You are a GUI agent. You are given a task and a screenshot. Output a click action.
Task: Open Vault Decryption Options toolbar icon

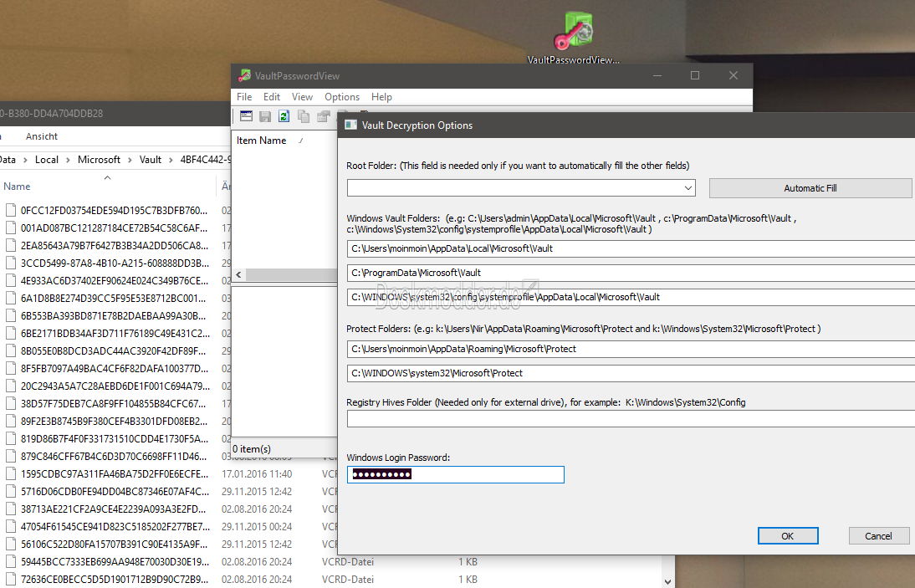coord(246,116)
